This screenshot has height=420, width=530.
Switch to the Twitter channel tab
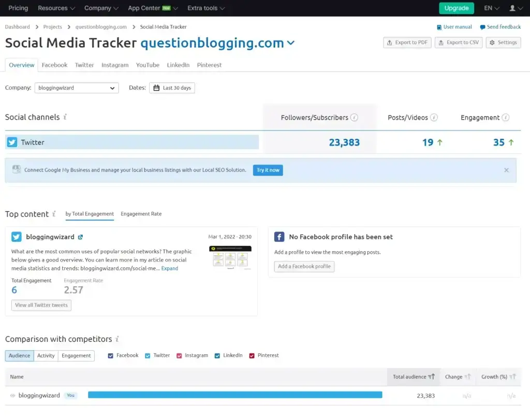pyautogui.click(x=84, y=65)
